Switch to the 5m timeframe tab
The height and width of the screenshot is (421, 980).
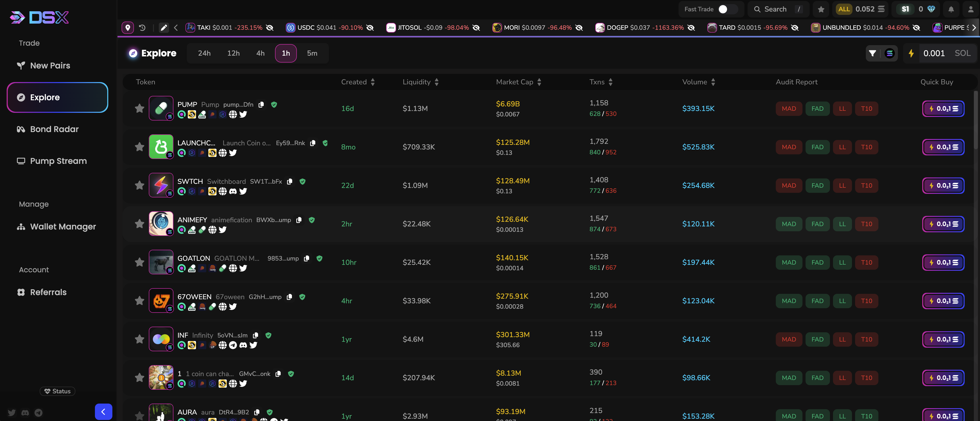(312, 53)
